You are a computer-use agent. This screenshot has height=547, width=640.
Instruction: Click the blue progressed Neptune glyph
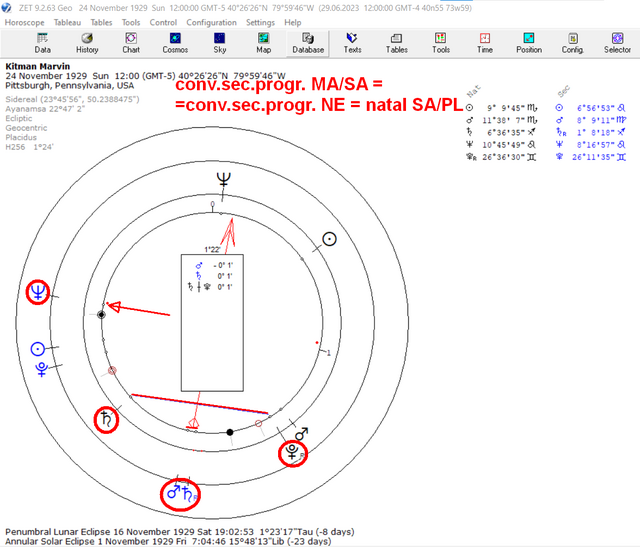[38, 292]
